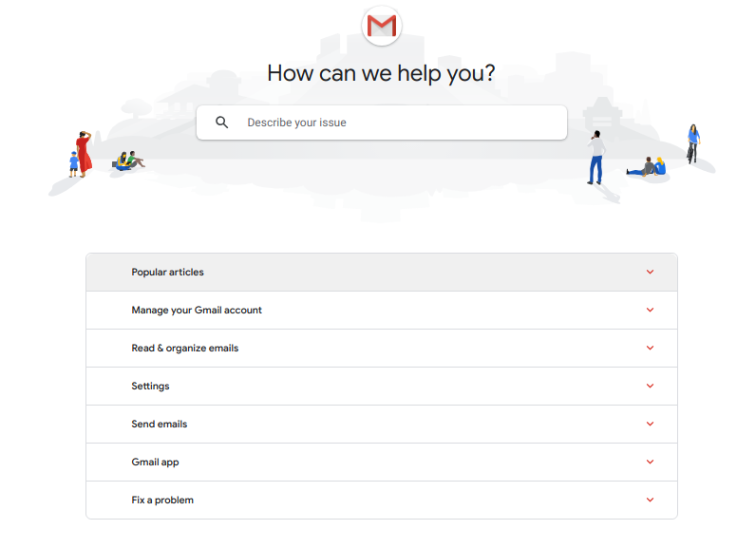The image size is (756, 548).
Task: Click the 'How can we help you?' heading
Action: pos(382,73)
